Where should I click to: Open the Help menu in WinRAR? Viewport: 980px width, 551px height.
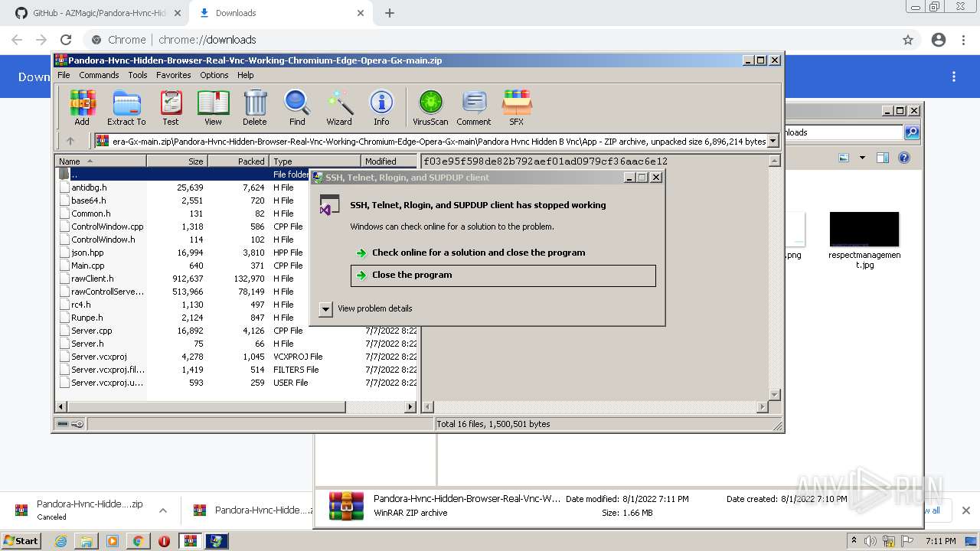click(x=245, y=75)
